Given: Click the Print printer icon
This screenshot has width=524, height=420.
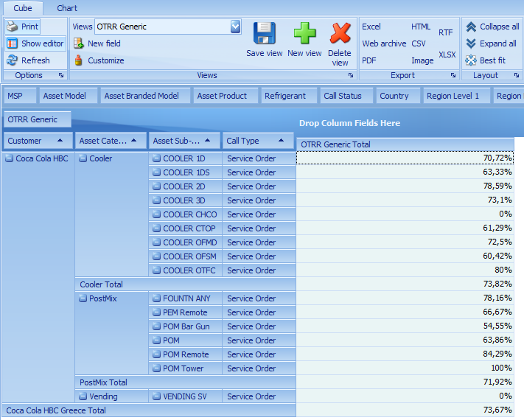Looking at the screenshot, I should [13, 27].
